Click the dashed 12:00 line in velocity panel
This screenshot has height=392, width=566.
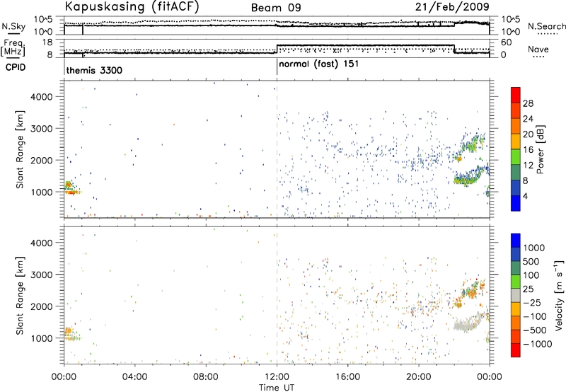[277, 295]
